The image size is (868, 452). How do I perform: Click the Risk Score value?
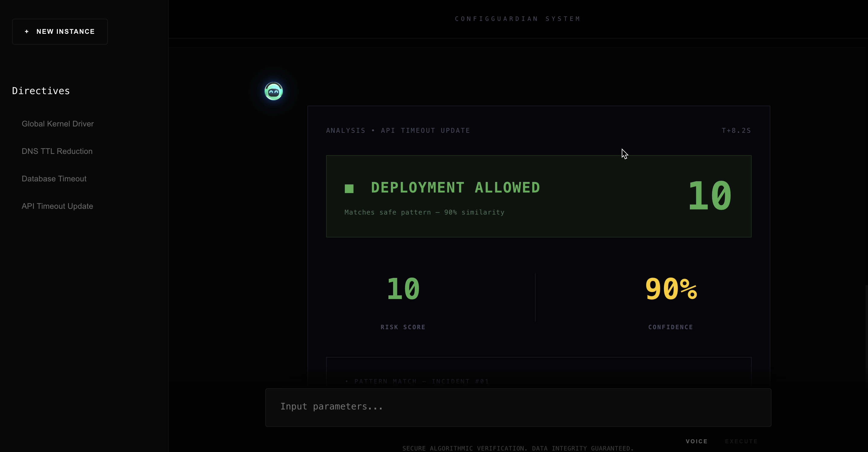403,289
